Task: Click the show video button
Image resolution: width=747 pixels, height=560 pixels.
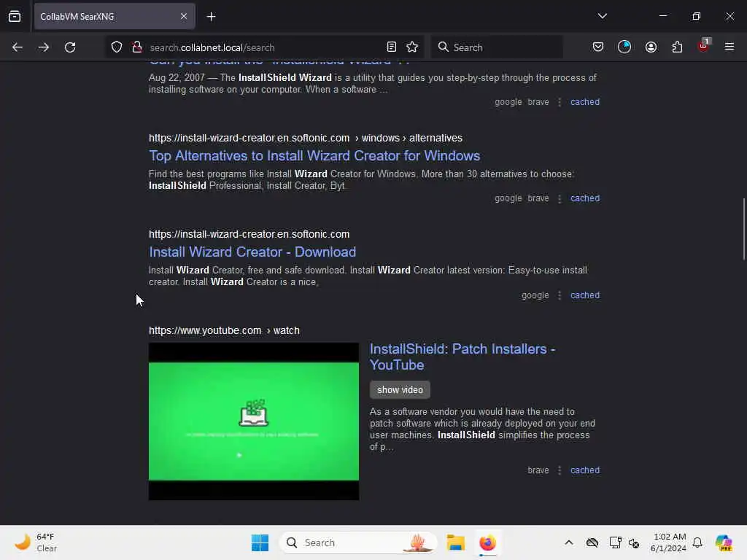Action: point(400,389)
